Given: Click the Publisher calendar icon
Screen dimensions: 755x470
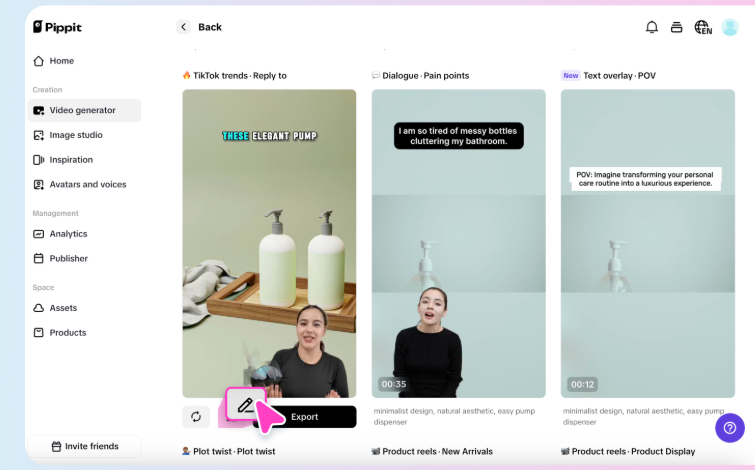Looking at the screenshot, I should pyautogui.click(x=39, y=259).
